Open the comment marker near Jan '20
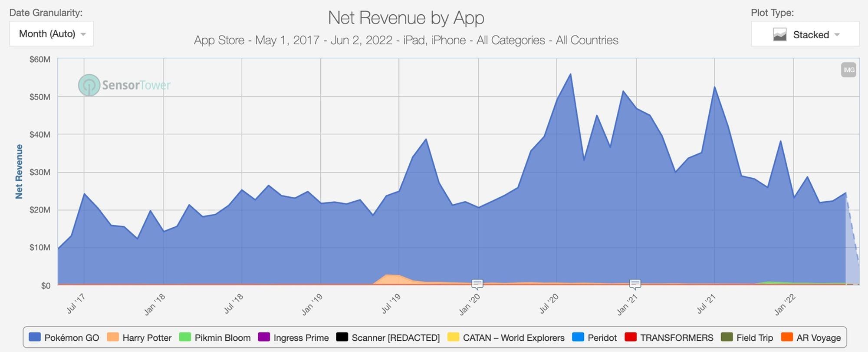Viewport: 868px width, 352px height. (x=477, y=284)
